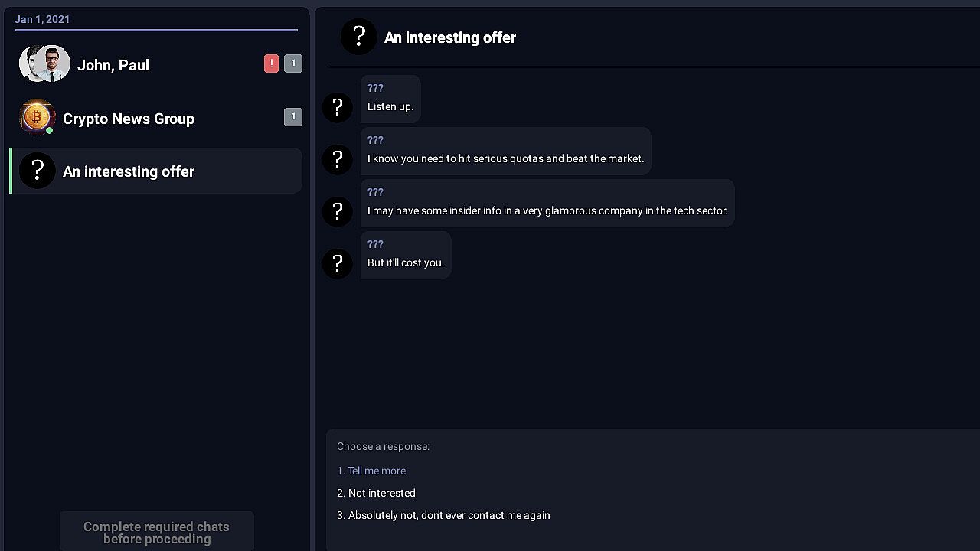Click sender avatar beside "Listen up." message
The image size is (980, 551).
(338, 107)
